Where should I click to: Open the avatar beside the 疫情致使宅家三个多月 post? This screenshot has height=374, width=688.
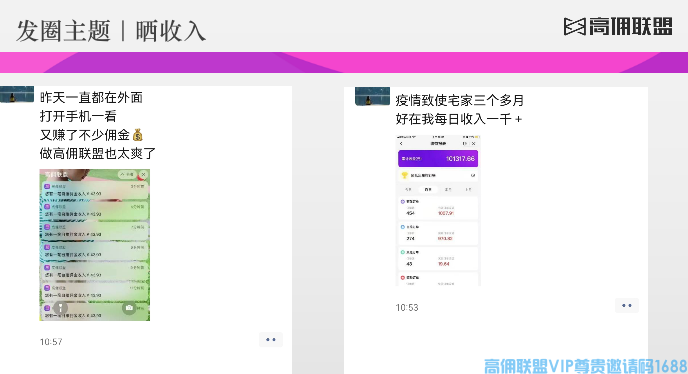(372, 97)
